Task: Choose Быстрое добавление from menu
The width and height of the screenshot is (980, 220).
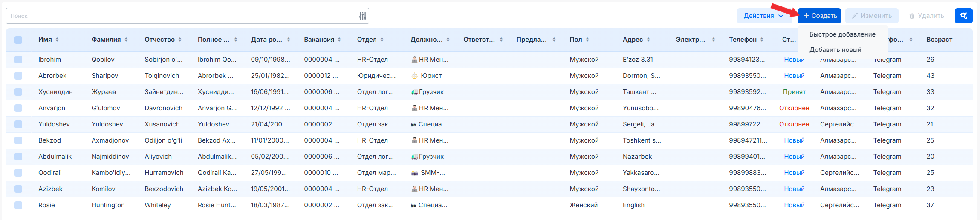Action: 842,34
